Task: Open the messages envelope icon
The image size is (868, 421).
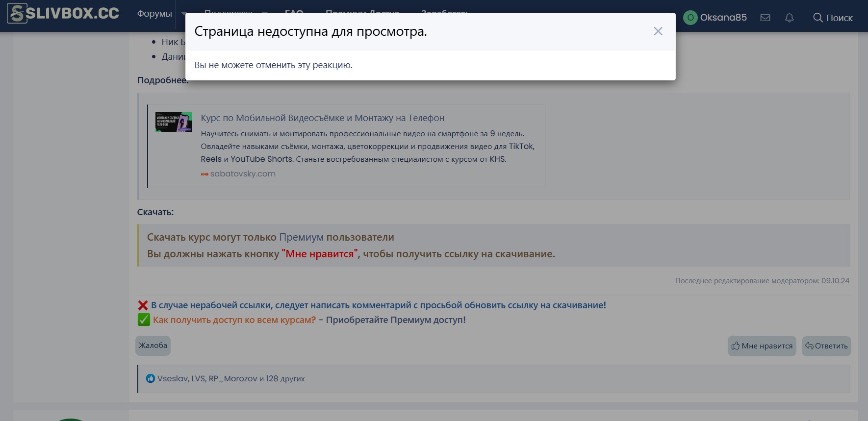Action: 765,18
